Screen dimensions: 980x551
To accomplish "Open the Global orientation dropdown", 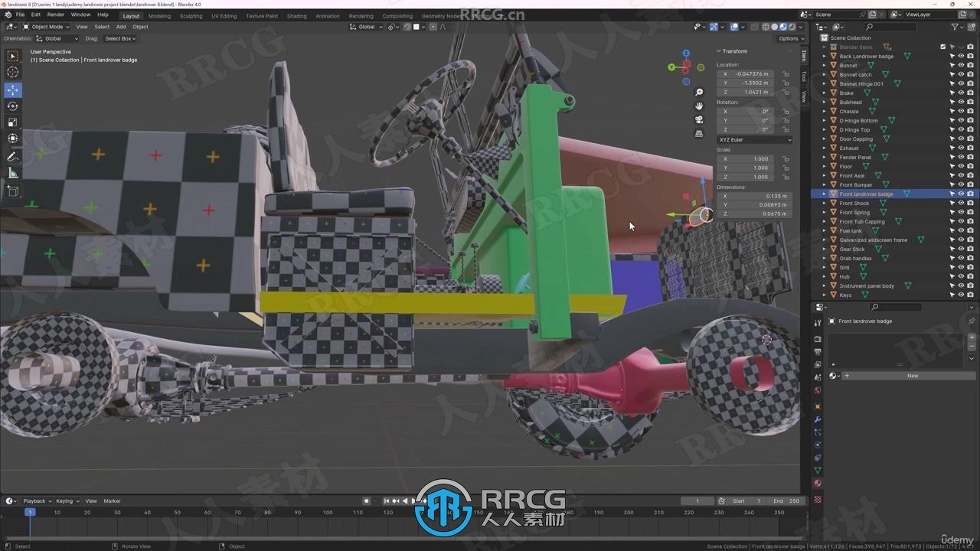I will pos(57,38).
